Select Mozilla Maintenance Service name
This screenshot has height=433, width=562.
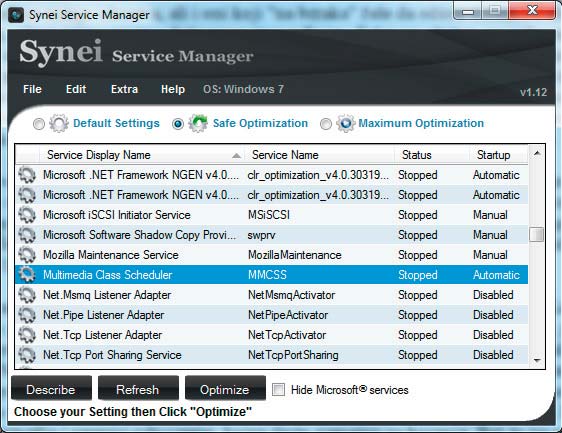[111, 255]
